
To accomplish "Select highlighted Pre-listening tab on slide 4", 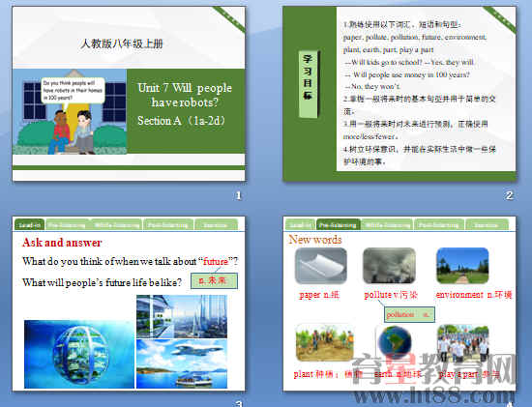I will click(338, 225).
